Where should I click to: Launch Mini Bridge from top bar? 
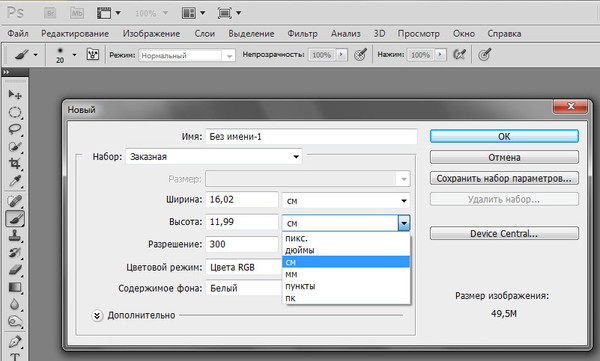pyautogui.click(x=77, y=13)
